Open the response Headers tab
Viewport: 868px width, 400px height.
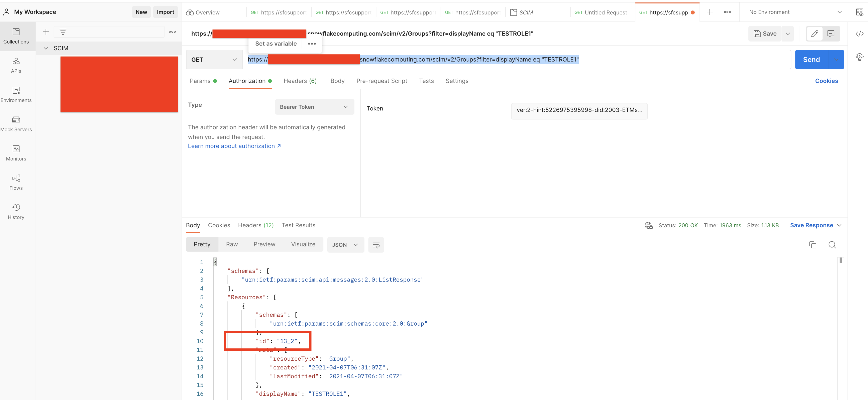255,225
